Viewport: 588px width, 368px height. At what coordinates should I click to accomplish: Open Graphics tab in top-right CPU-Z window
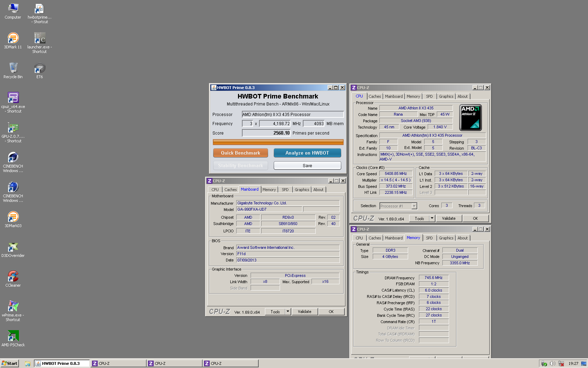point(446,96)
